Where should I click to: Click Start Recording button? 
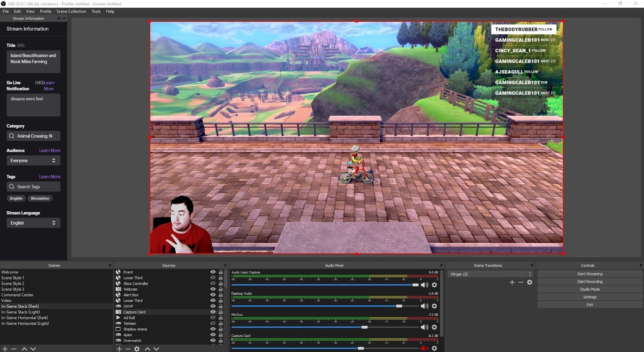[x=590, y=282]
